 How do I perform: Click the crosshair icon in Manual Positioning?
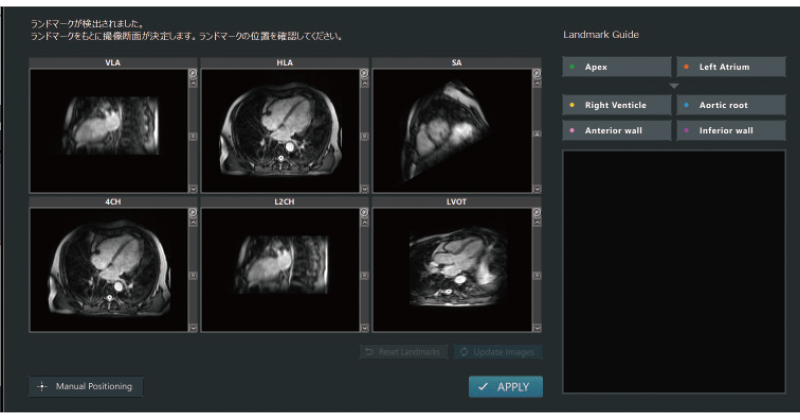(x=42, y=386)
